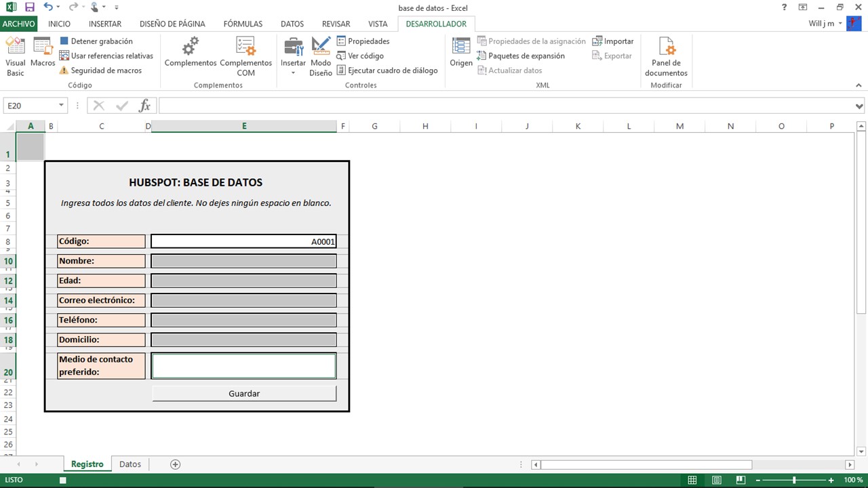Expand the formula bar
Image resolution: width=868 pixels, height=488 pixels.
tap(860, 106)
